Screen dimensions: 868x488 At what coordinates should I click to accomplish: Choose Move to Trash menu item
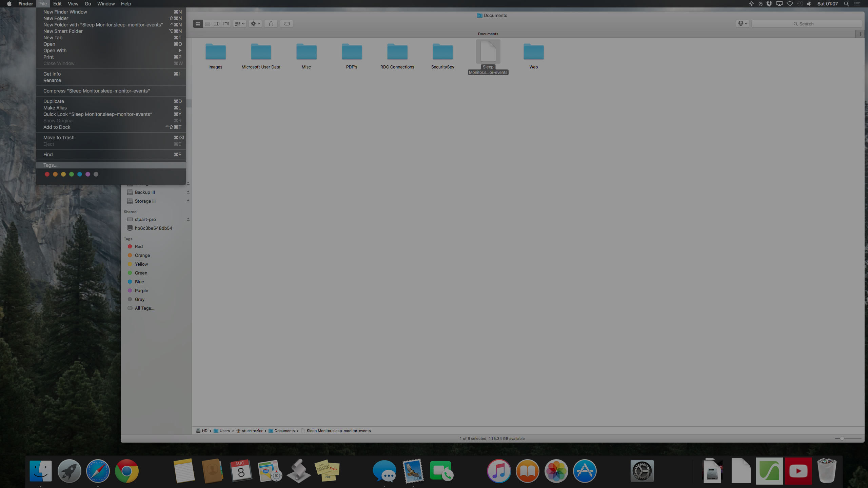(x=111, y=138)
